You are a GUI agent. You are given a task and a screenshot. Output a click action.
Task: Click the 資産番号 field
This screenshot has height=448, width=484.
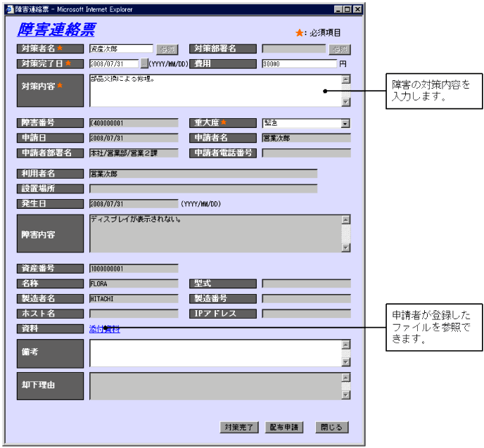[134, 269]
